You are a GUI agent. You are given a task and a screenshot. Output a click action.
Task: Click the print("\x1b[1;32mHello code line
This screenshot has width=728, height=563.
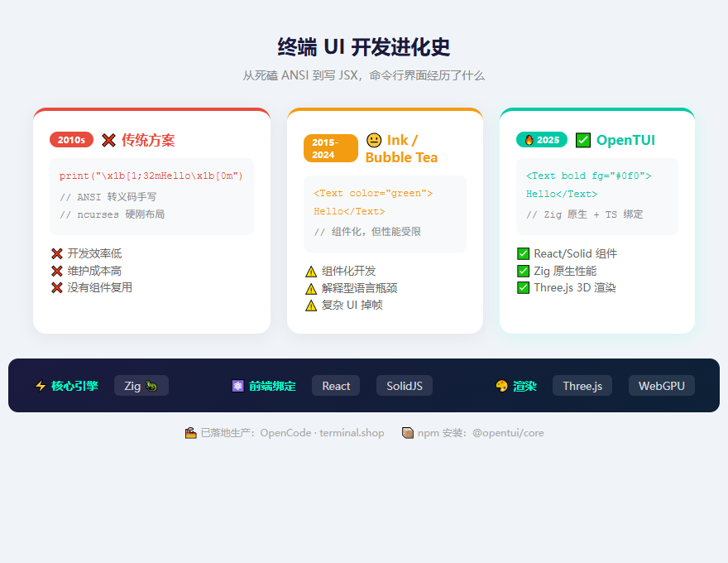(151, 176)
